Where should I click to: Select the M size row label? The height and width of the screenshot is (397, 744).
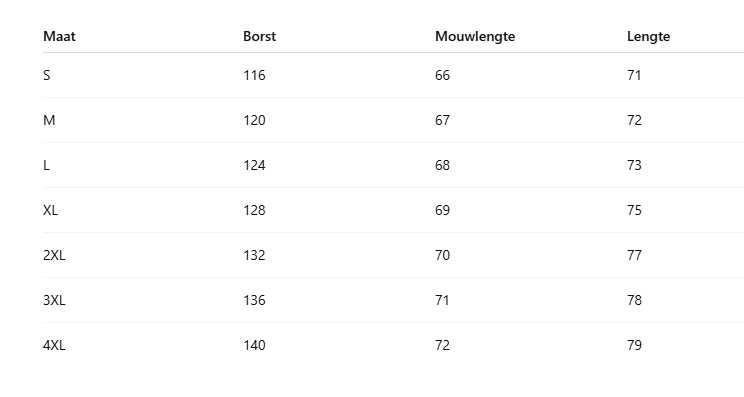(x=49, y=120)
